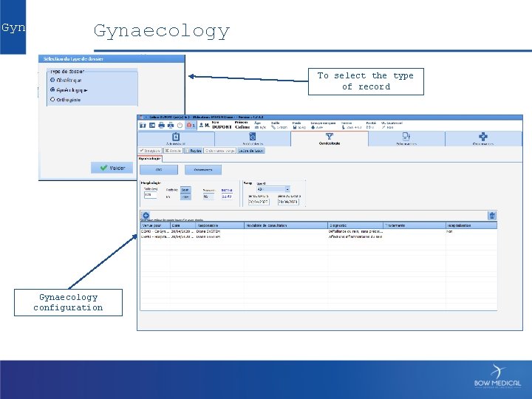The image size is (532, 399).
Task: Click the Ordonnance vierge button
Action: point(220,151)
